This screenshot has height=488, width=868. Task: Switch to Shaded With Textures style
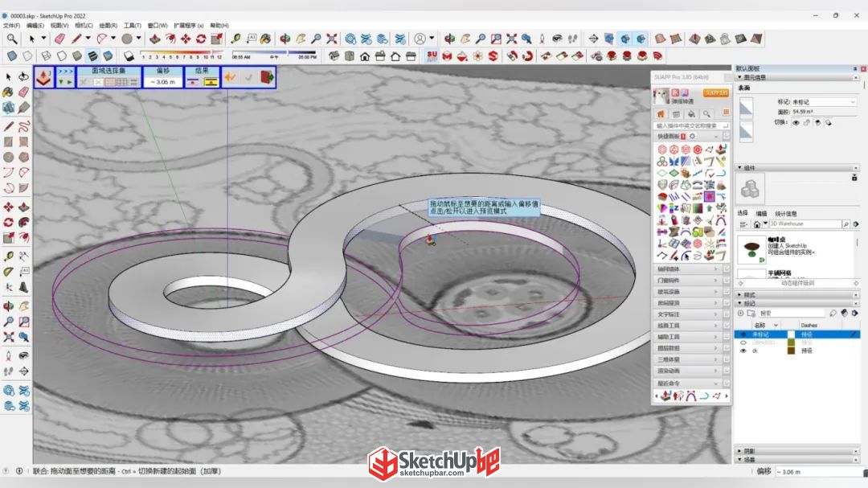tap(92, 56)
